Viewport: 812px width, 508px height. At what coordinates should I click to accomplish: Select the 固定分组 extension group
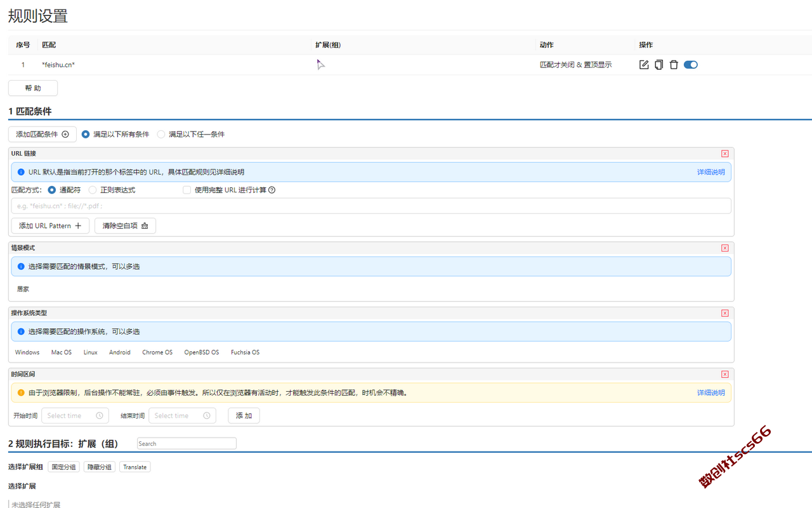coord(63,467)
